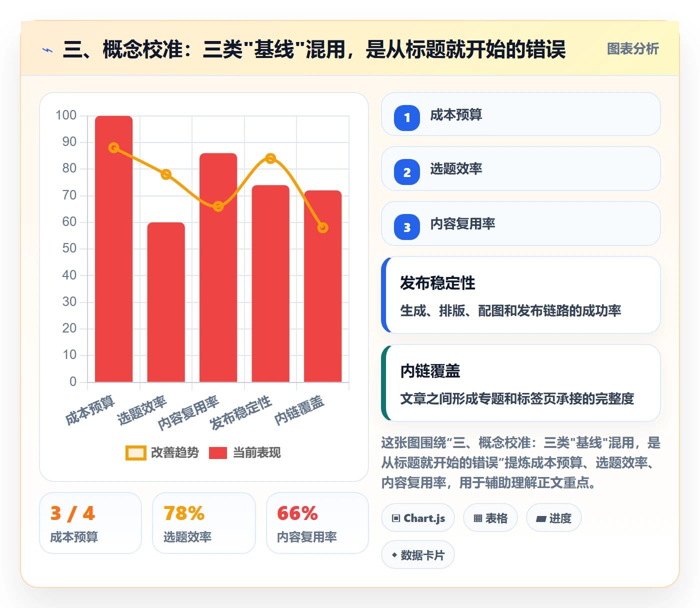Click the 数据卡片 diamond icon
The width and height of the screenshot is (700, 608).
(394, 555)
